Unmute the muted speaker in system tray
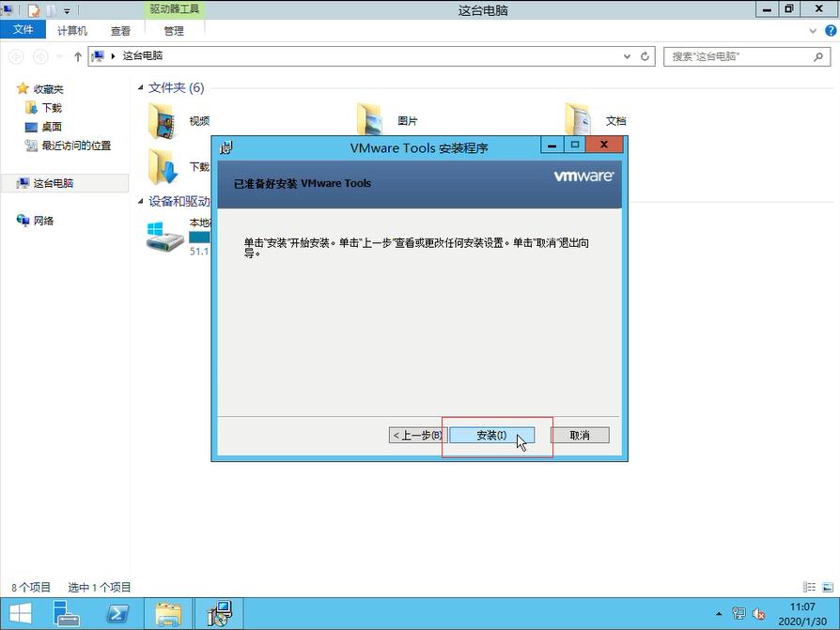The height and width of the screenshot is (630, 840). point(759,614)
